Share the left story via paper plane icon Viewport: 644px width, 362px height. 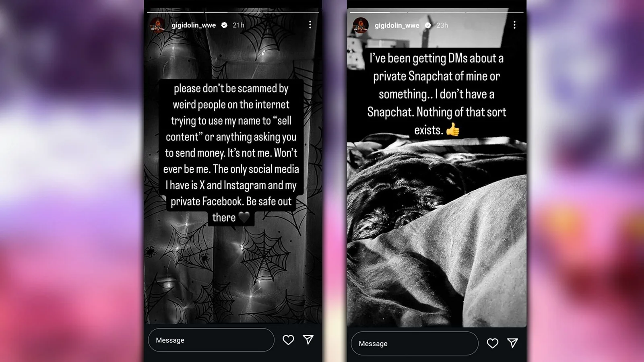pos(308,339)
